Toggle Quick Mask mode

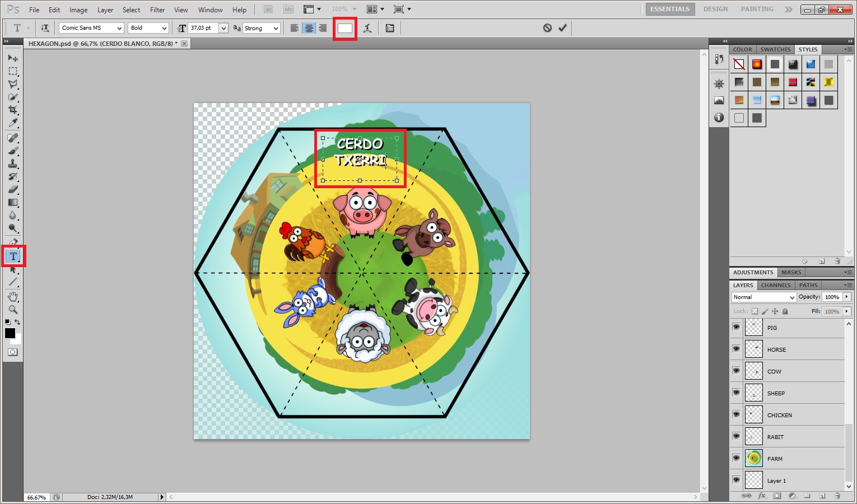coord(12,352)
